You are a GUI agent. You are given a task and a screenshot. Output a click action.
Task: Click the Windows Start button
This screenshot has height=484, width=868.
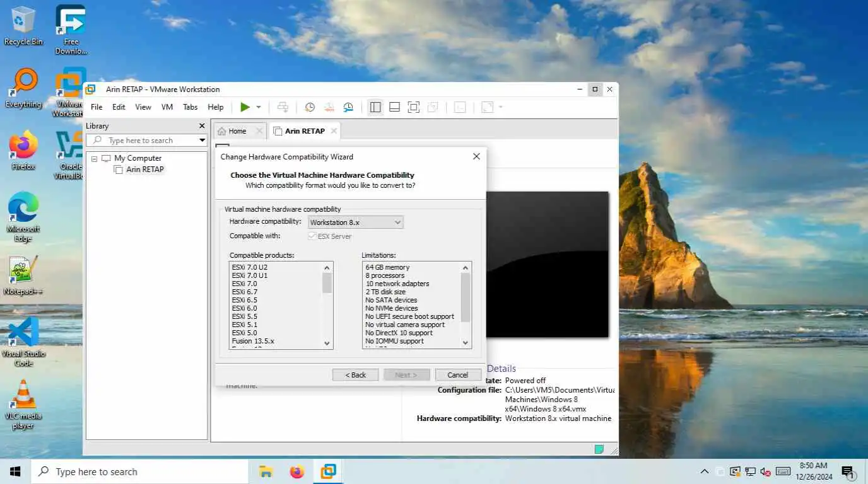[15, 471]
